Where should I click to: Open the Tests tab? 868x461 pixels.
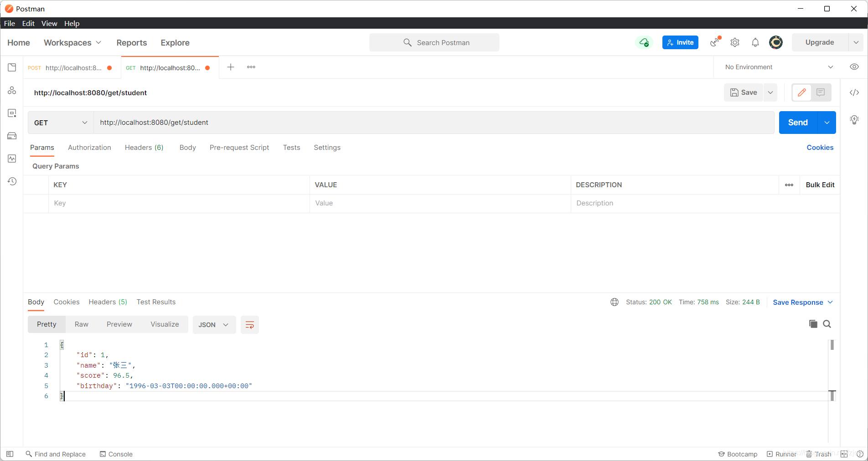click(x=291, y=148)
